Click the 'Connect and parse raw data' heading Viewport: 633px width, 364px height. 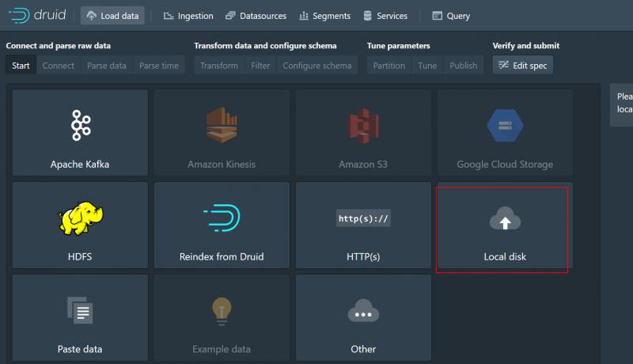(58, 46)
